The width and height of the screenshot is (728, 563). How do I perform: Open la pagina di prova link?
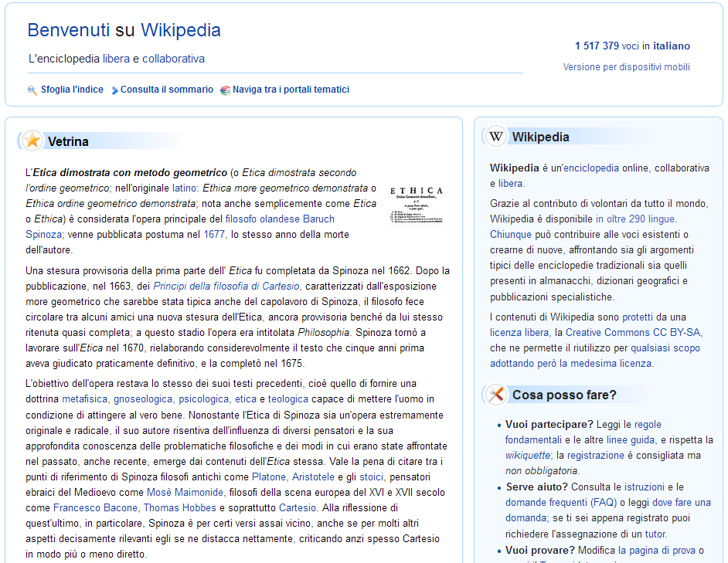656,550
